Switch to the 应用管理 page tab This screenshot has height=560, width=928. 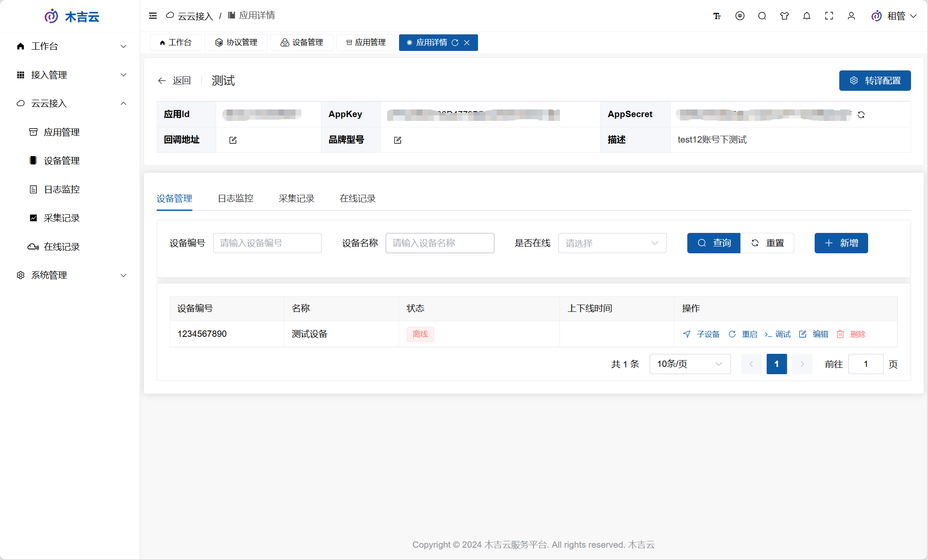tap(366, 42)
